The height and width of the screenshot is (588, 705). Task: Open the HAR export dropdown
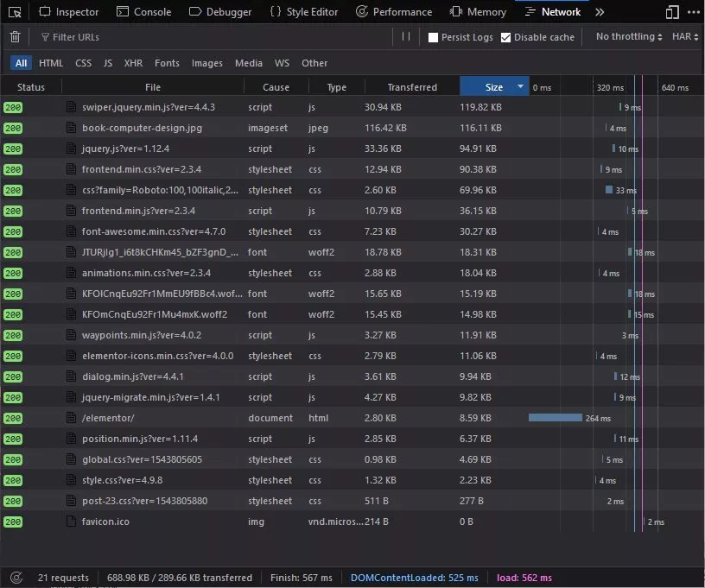[685, 37]
